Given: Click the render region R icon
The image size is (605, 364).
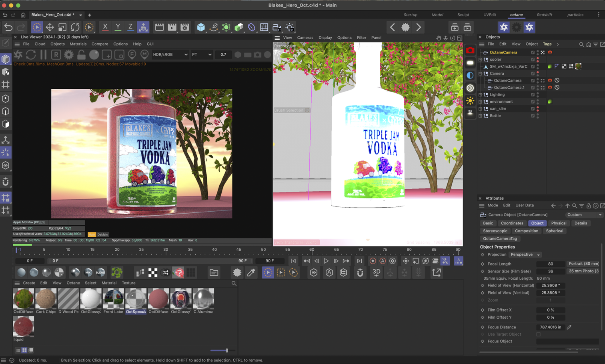Looking at the screenshot, I should tap(56, 54).
